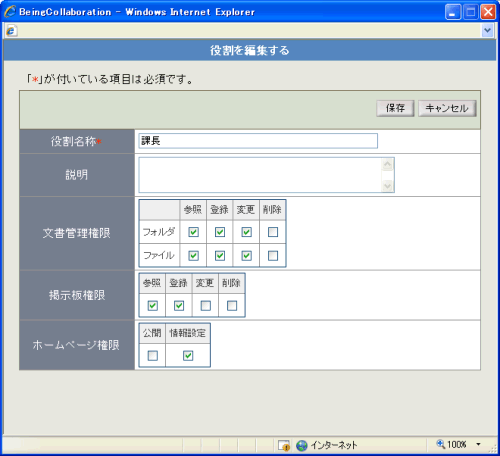Click the Internet Explorer page icon in address bar
Viewport: 500px width, 456px height.
(11, 31)
